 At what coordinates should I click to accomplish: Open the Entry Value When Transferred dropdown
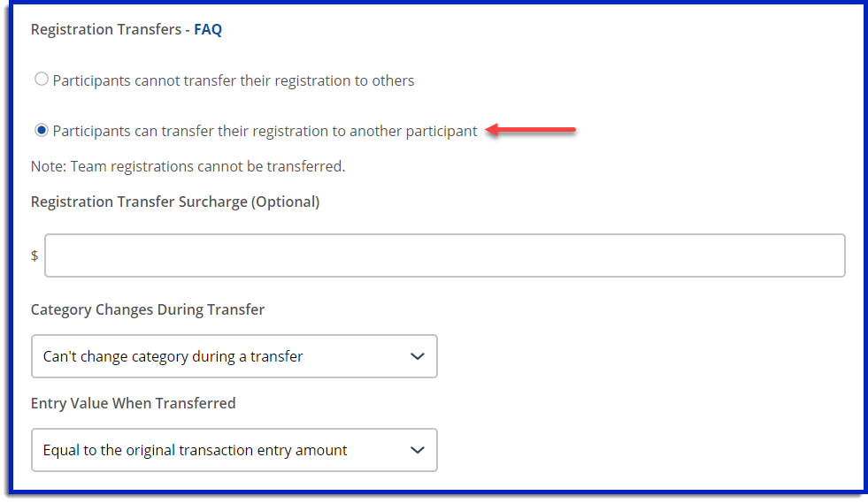pyautogui.click(x=234, y=450)
